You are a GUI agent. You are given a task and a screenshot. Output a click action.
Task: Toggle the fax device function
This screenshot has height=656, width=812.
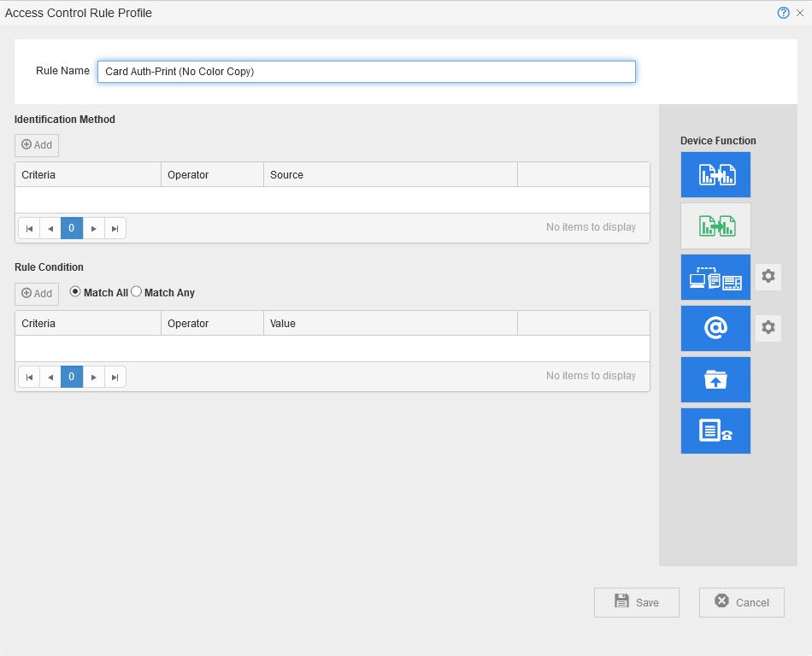pyautogui.click(x=715, y=431)
